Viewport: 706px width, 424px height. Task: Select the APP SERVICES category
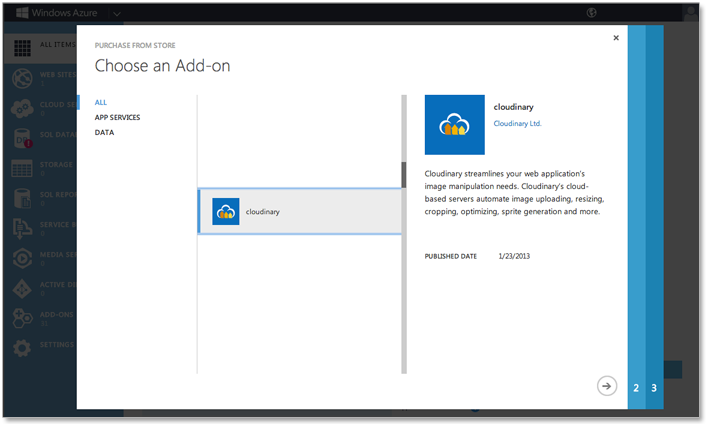[x=118, y=117]
